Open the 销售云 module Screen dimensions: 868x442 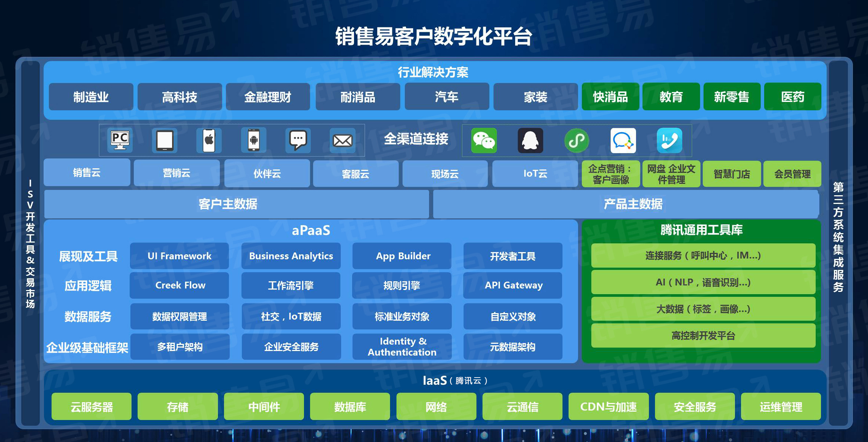coord(87,173)
